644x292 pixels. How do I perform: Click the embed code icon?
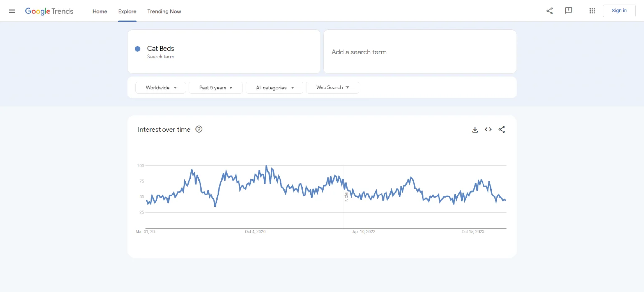[x=488, y=130]
